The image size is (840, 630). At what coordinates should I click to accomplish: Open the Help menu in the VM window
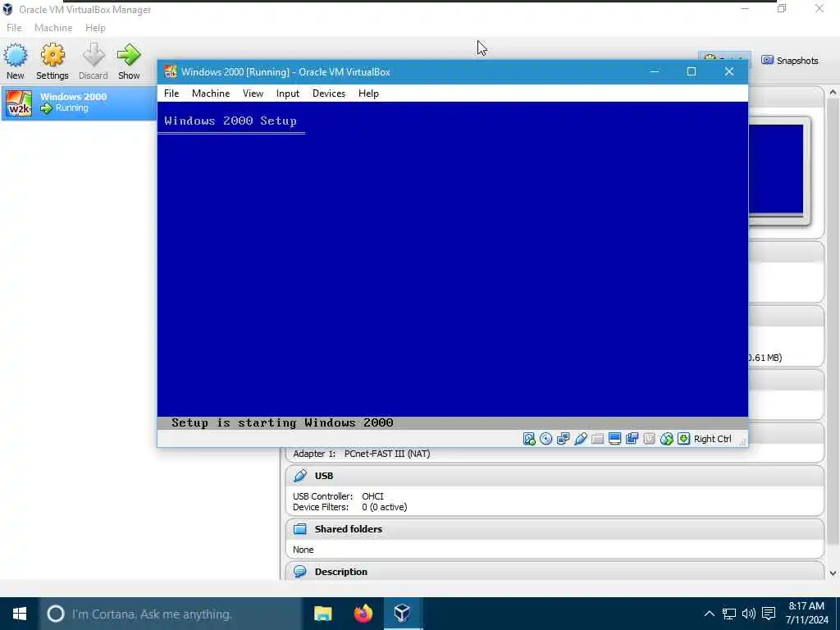pos(368,94)
